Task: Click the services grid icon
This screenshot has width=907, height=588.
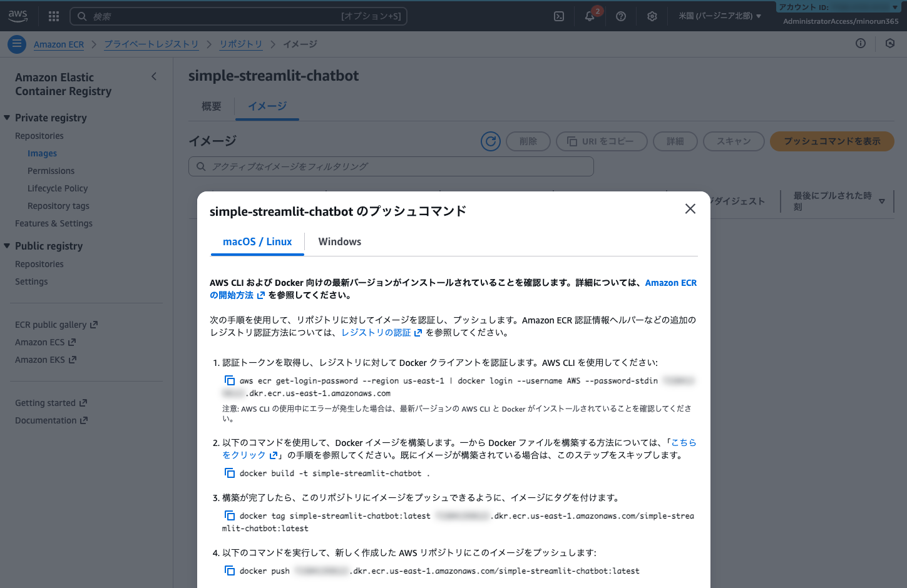Action: (53, 16)
